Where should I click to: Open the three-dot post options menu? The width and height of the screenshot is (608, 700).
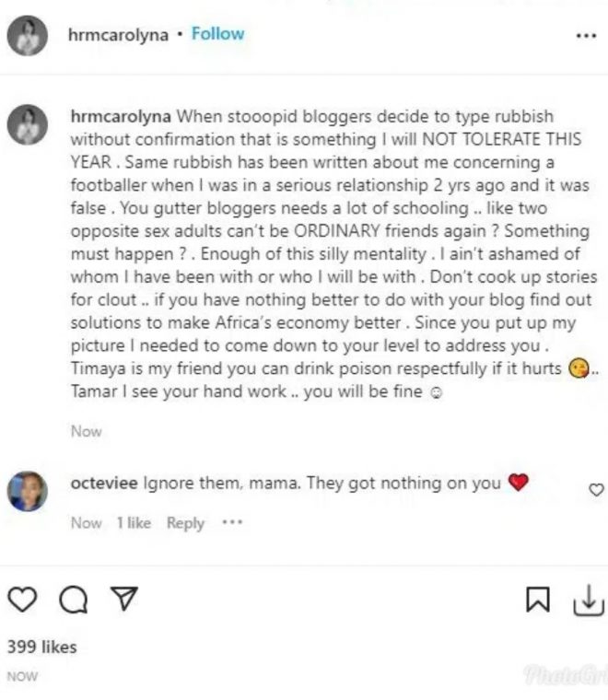[585, 36]
